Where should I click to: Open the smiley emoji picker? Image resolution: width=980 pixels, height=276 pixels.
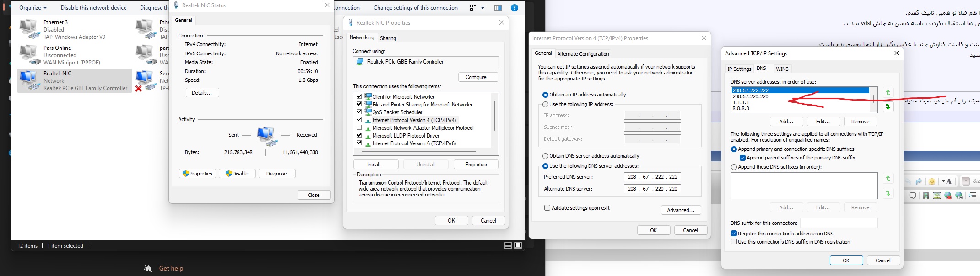[x=932, y=181]
